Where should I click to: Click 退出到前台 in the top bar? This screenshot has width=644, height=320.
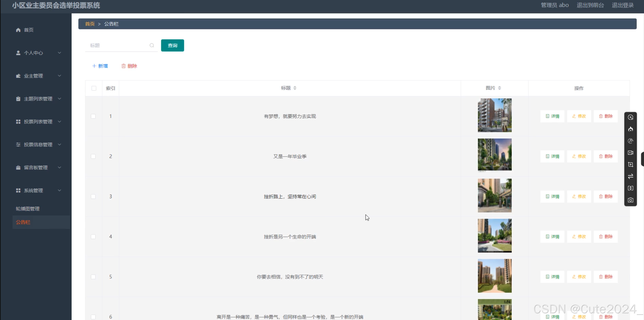tap(590, 5)
